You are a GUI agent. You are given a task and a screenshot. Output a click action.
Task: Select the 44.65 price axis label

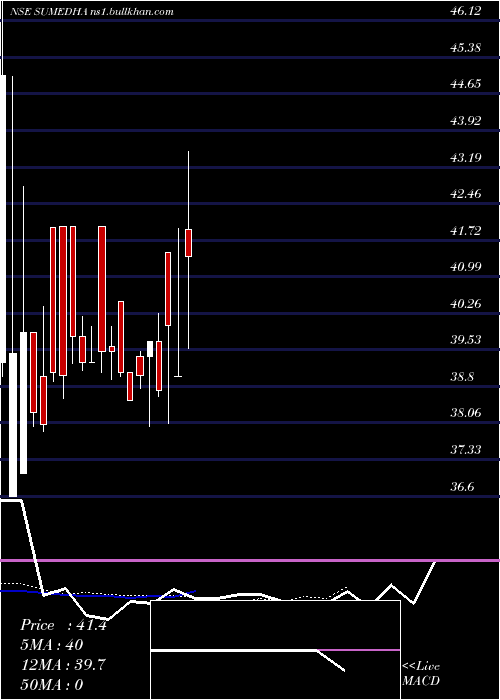pos(466,84)
